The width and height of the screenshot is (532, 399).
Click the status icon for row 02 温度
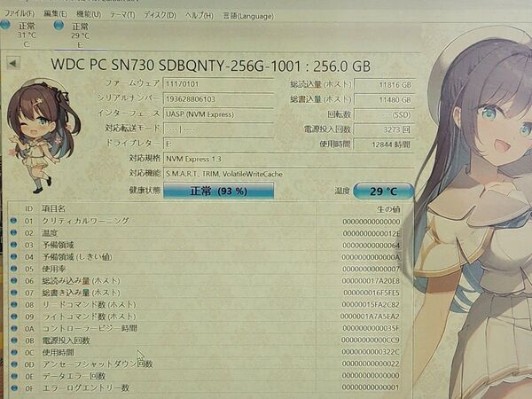coord(13,232)
